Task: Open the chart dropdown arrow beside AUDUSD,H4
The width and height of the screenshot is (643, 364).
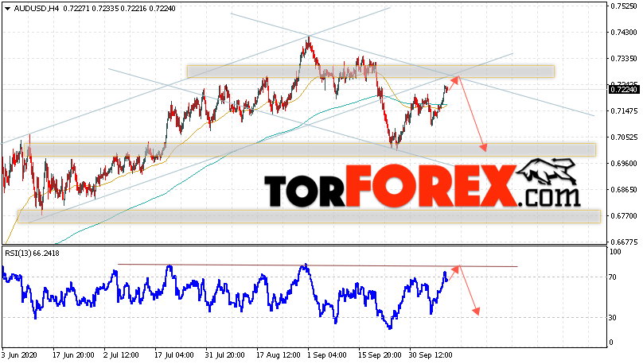Action: pos(7,9)
